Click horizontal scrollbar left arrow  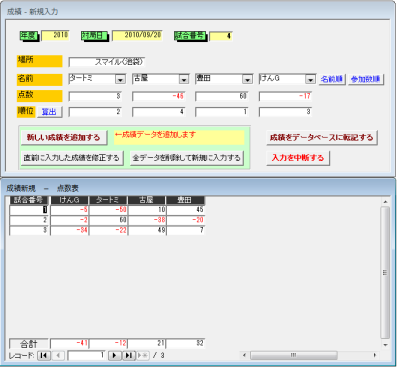(244, 355)
